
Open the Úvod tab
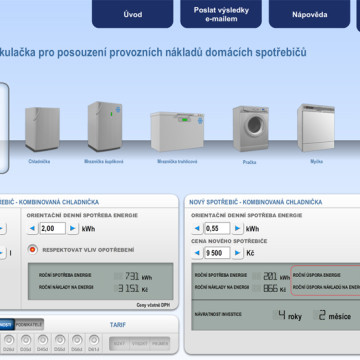coord(133,14)
